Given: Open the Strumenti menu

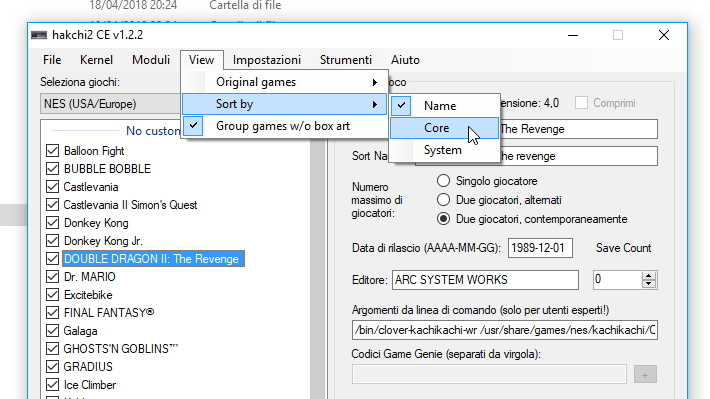Looking at the screenshot, I should [345, 60].
